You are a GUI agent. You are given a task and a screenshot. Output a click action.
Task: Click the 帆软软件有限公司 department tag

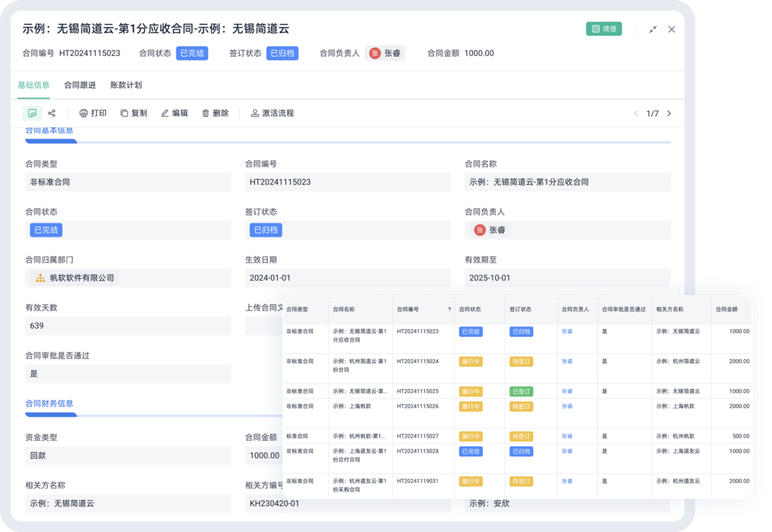point(75,278)
